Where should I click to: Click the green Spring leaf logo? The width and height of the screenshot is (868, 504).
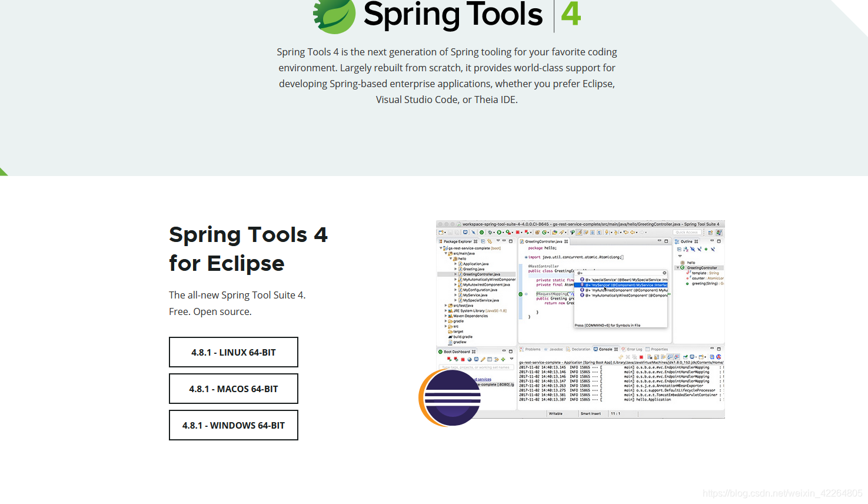pyautogui.click(x=334, y=16)
